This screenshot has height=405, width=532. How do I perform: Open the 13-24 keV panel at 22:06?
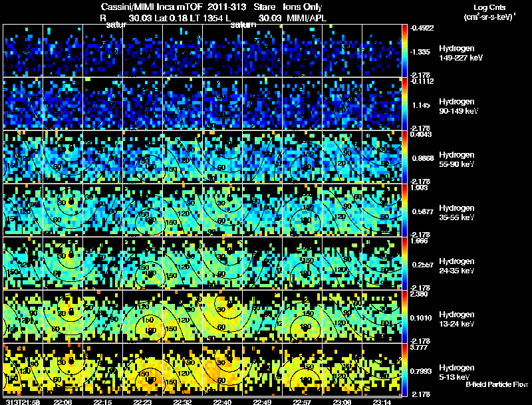63,317
